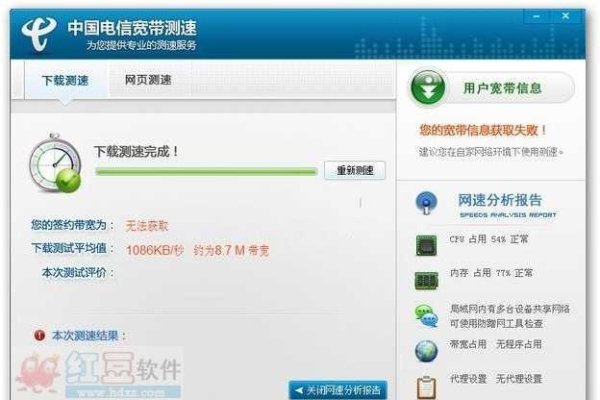
Task: Click the memory module icon
Action: (426, 281)
